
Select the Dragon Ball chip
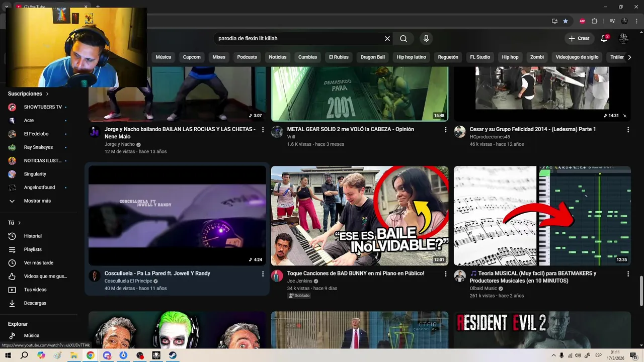373,57
